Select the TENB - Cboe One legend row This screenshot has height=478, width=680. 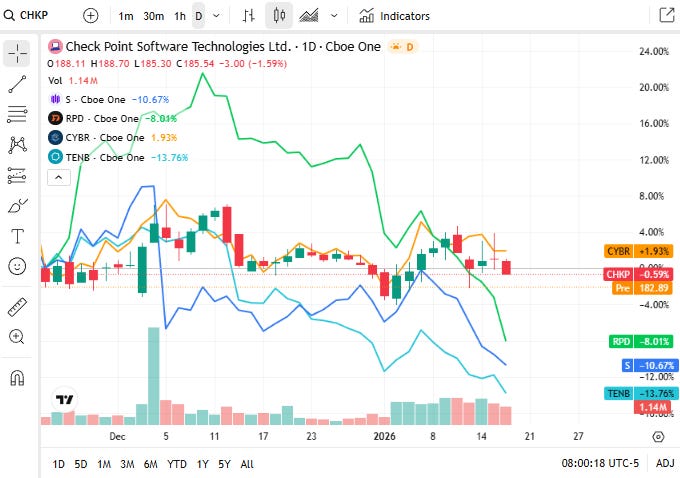118,157
